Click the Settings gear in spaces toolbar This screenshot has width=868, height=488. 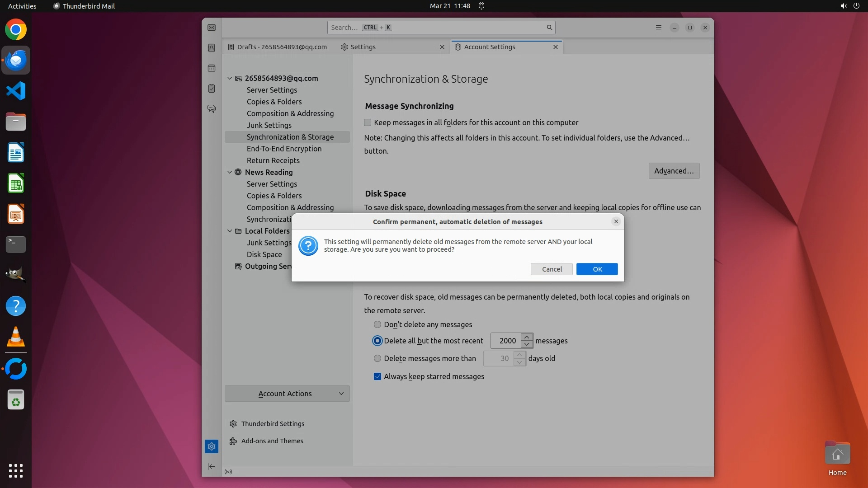[x=212, y=446]
